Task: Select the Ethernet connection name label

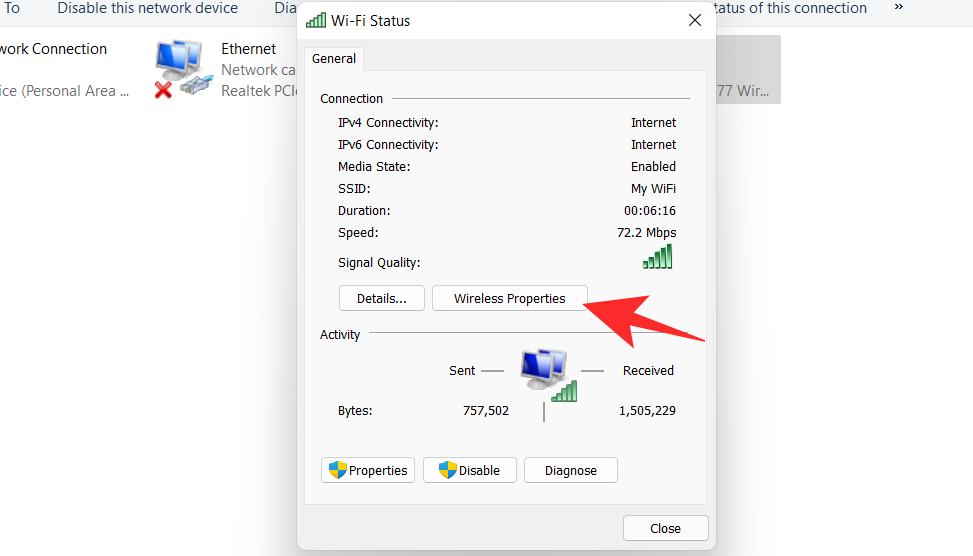Action: coord(249,49)
